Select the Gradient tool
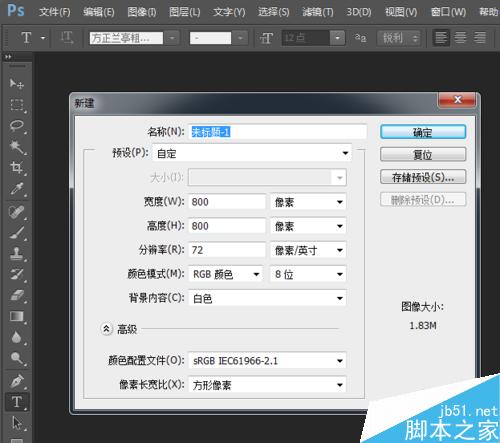The image size is (500, 443). coord(17,316)
